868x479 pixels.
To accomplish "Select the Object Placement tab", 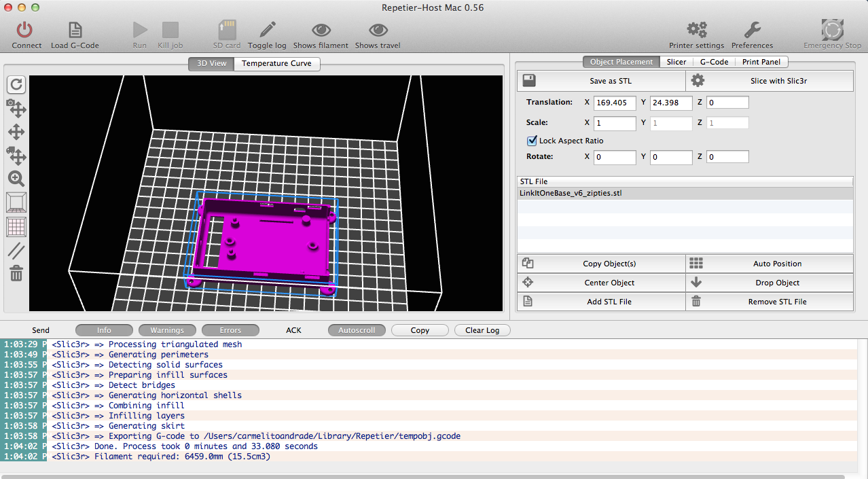I will coord(621,62).
